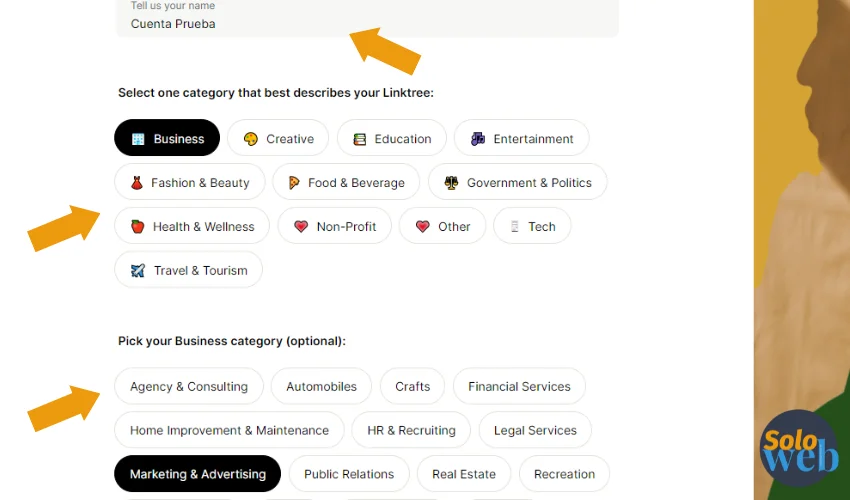The height and width of the screenshot is (500, 850).
Task: Deselect the Business category chip
Action: 167,138
